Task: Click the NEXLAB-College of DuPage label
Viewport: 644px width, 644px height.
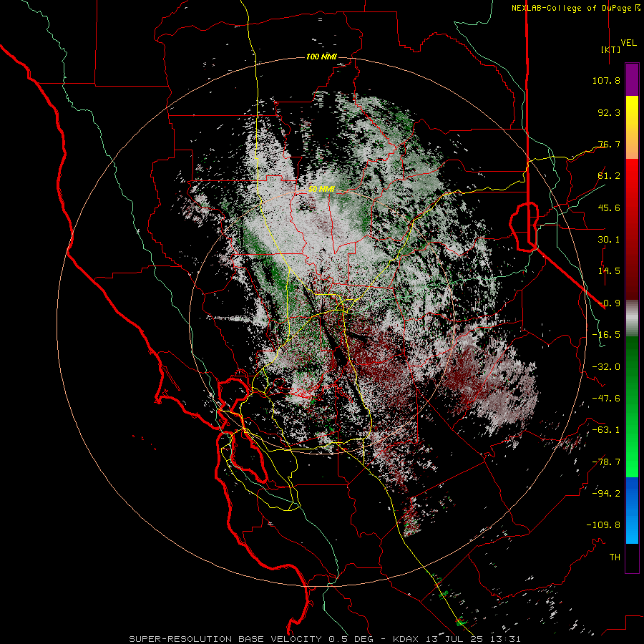Action: click(x=571, y=8)
